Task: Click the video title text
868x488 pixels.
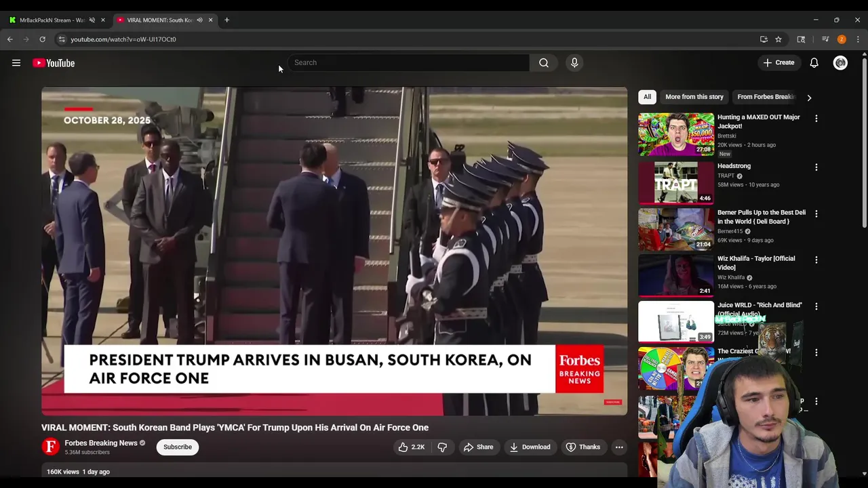Action: [235, 428]
